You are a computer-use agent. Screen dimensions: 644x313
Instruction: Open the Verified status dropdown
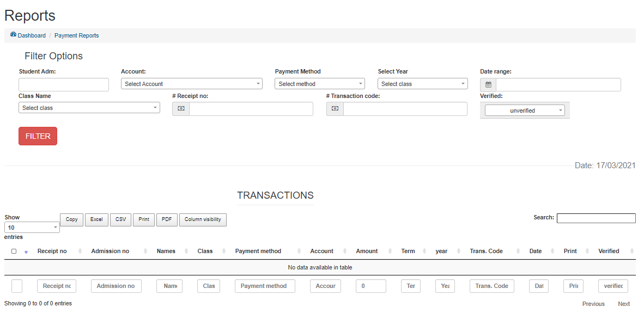[525, 111]
